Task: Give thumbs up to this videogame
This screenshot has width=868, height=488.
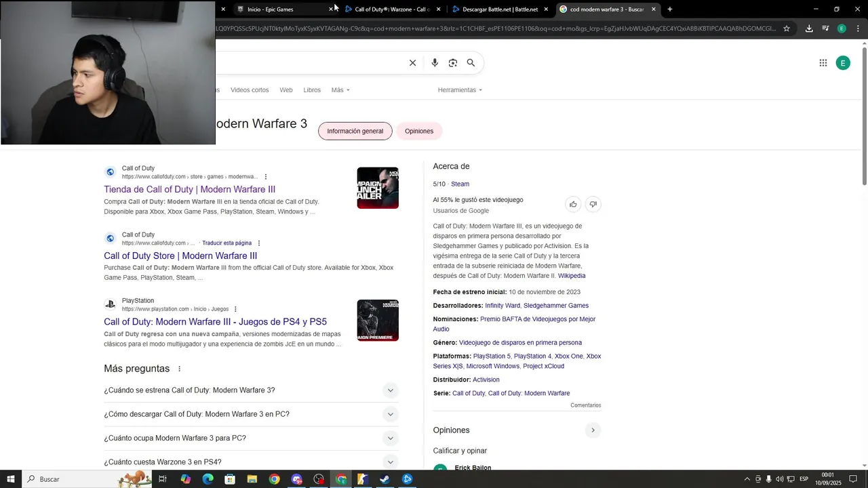Action: [573, 204]
